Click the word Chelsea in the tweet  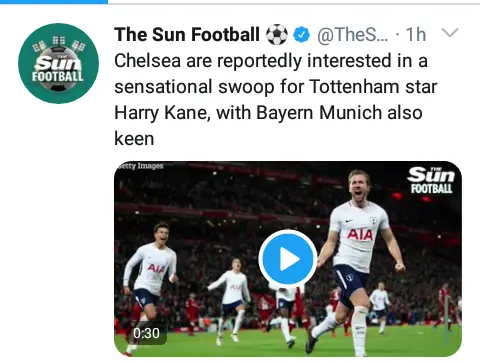(148, 61)
